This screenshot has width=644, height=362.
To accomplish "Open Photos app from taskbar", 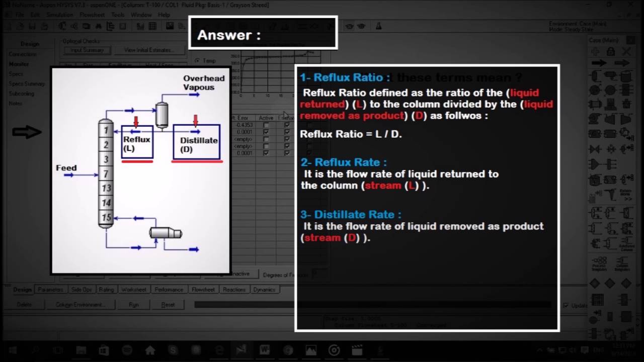I will pos(311,350).
